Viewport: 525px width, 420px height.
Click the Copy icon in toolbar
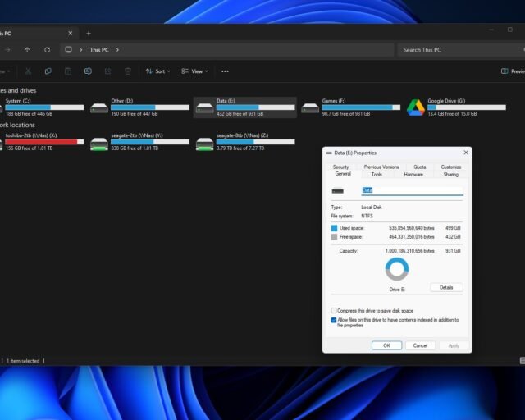click(48, 71)
